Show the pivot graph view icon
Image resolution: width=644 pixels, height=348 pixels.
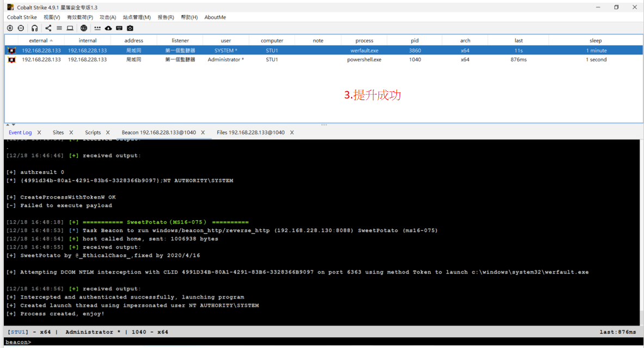click(48, 28)
